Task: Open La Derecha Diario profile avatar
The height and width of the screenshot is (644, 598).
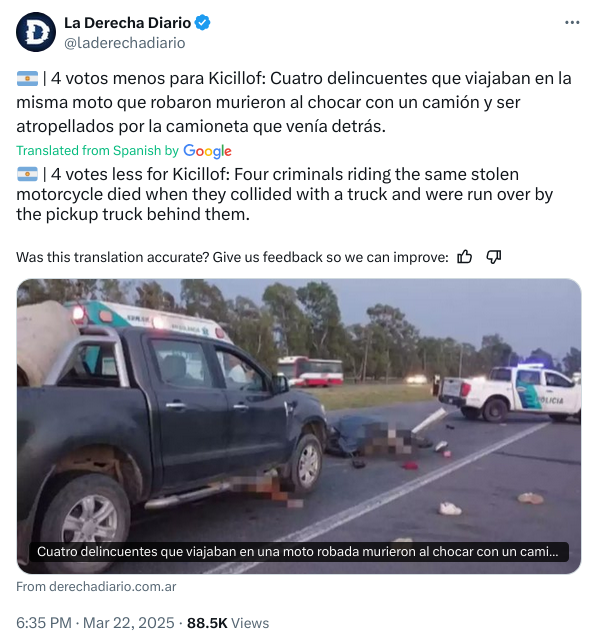Action: (36, 32)
